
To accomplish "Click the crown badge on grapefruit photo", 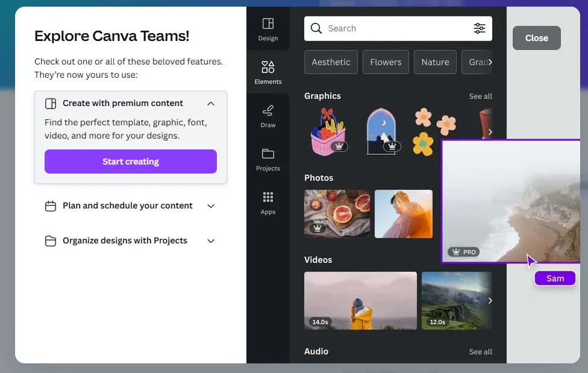I will click(317, 228).
